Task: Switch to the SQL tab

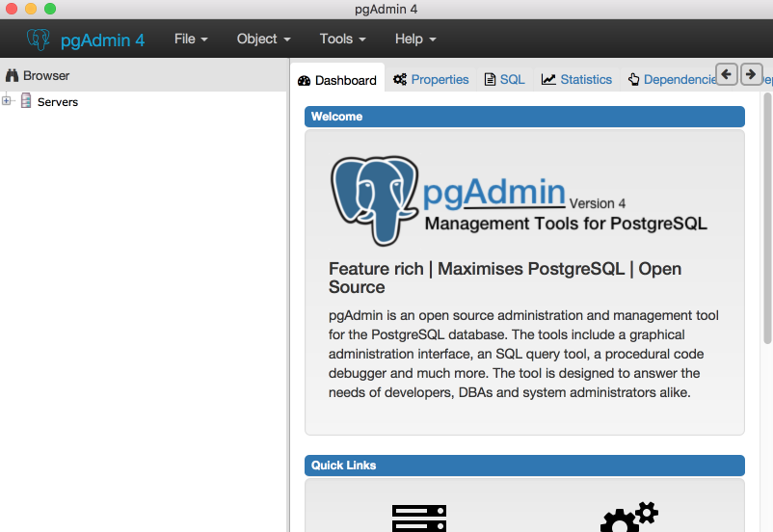Action: [505, 79]
